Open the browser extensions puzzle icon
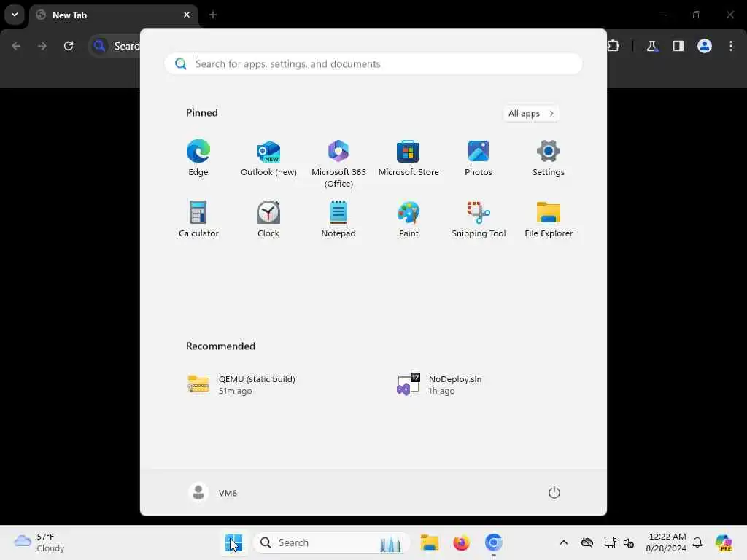747x560 pixels. pyautogui.click(x=613, y=46)
